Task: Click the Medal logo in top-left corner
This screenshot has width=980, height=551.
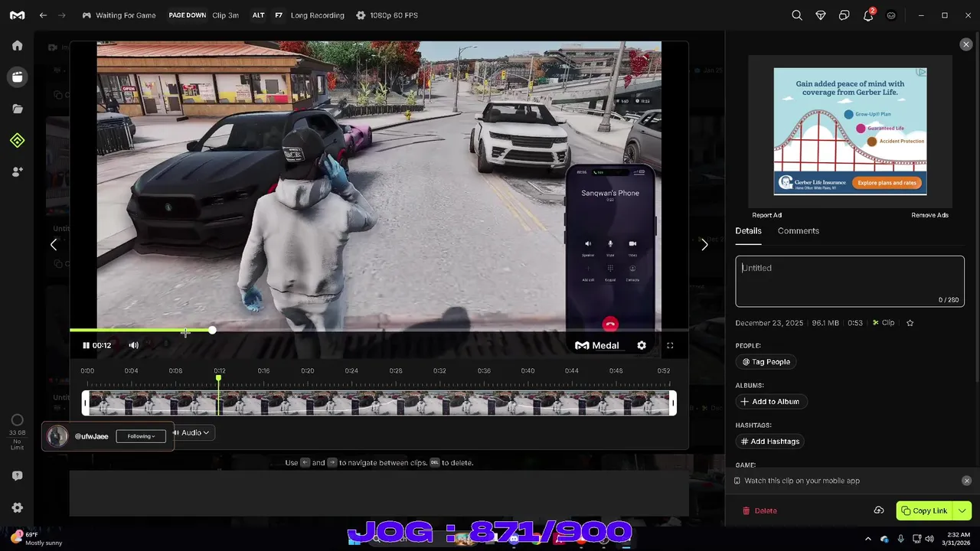Action: point(17,15)
